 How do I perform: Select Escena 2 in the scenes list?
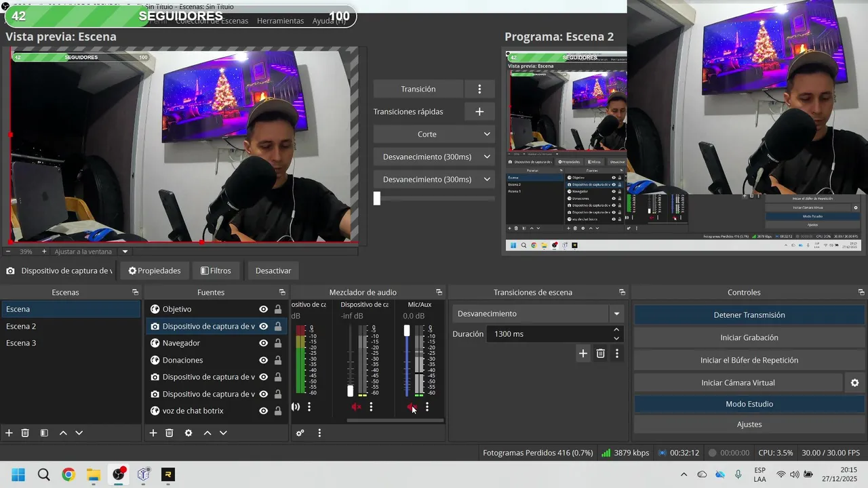pos(71,326)
